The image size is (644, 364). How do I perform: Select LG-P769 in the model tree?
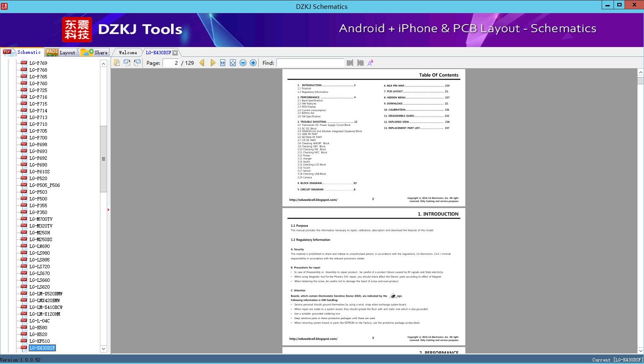(x=38, y=63)
